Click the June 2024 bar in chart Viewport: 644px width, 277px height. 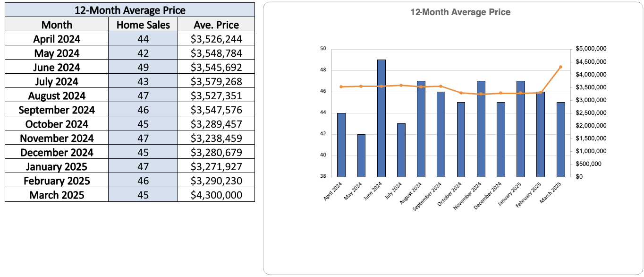click(381, 118)
